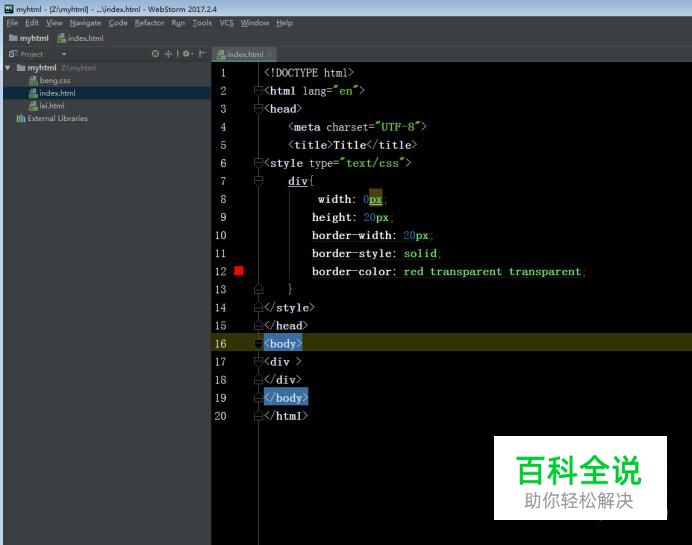The width and height of the screenshot is (692, 545).
Task: Open the Tools menu
Action: (x=202, y=23)
